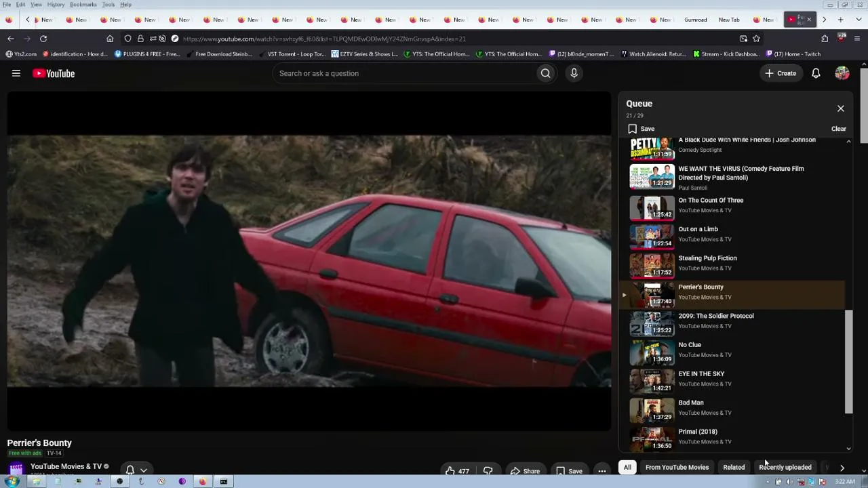Click the queue scroll-up arrow
868x488 pixels.
[848, 142]
